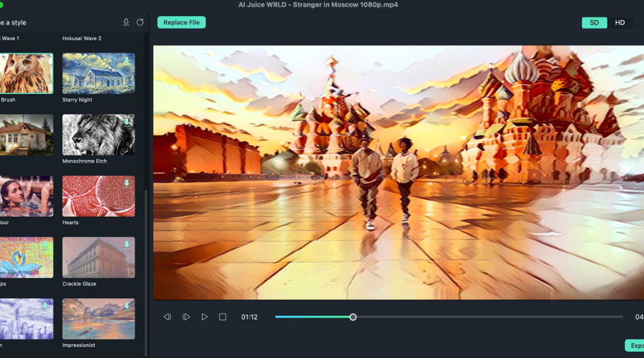Click the style list vertical scrollbar

pos(146,273)
